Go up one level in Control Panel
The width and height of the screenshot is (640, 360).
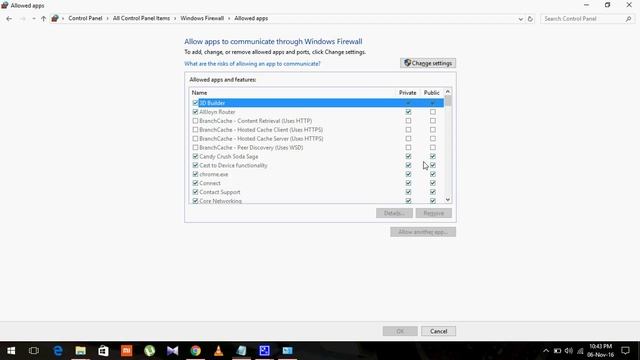[x=43, y=19]
